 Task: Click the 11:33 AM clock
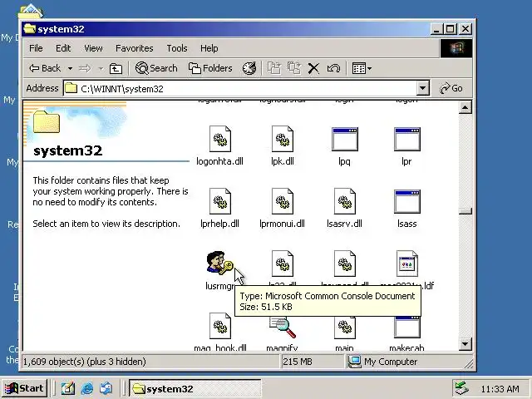(x=500, y=389)
